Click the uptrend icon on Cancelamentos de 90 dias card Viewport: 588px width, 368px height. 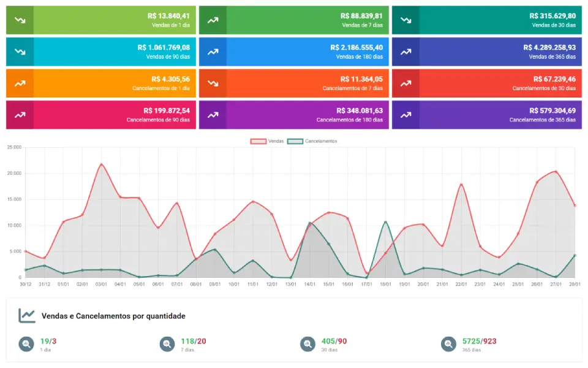pyautogui.click(x=20, y=115)
